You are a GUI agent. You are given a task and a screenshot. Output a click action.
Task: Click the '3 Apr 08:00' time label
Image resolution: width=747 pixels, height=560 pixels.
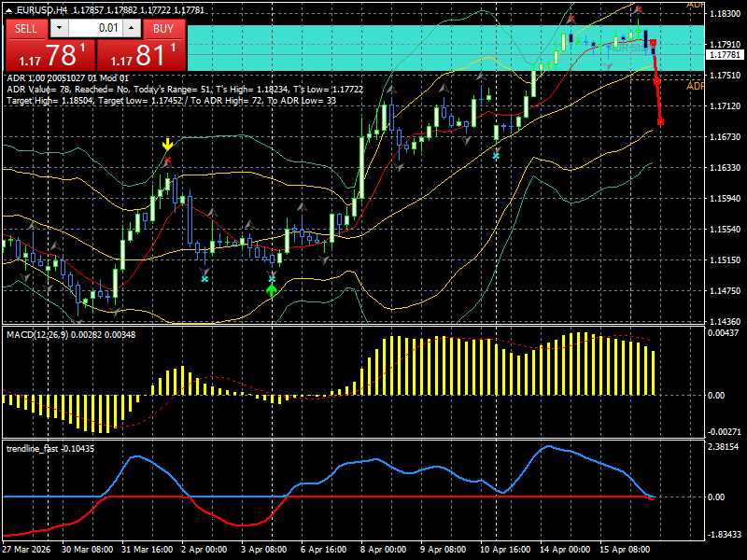(x=264, y=550)
